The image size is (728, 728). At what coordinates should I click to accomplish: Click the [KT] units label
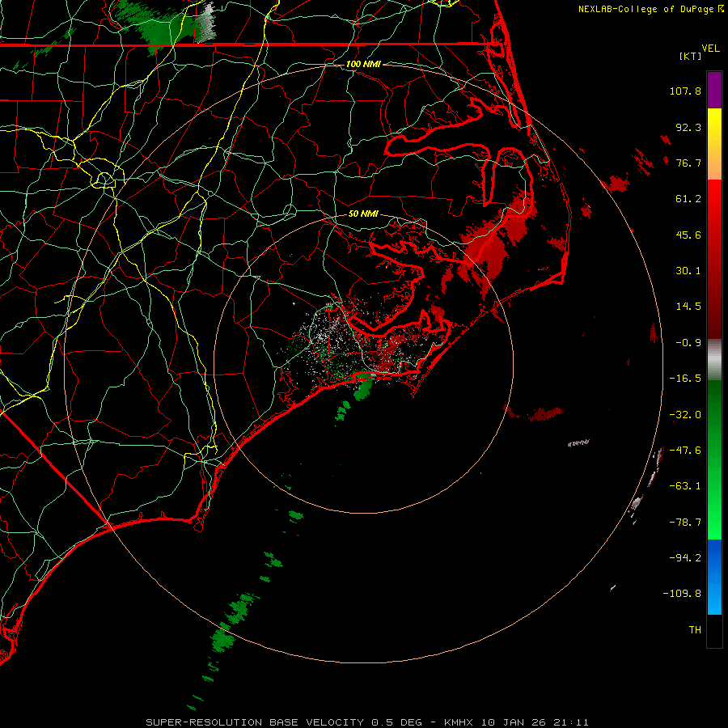[691, 56]
